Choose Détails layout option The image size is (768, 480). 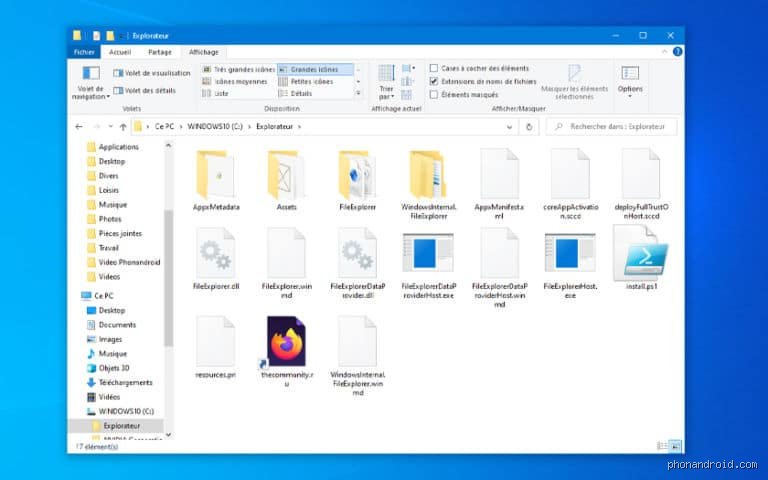[295, 93]
